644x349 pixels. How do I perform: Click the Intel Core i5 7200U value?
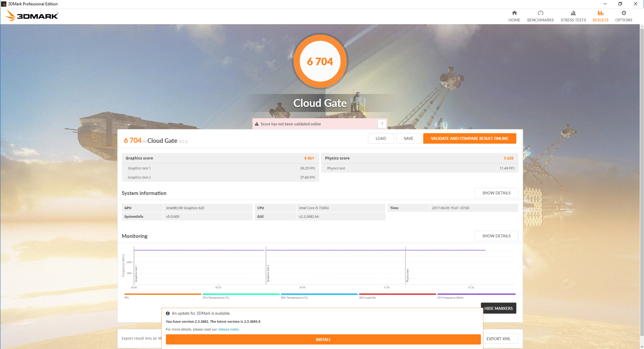[314, 208]
